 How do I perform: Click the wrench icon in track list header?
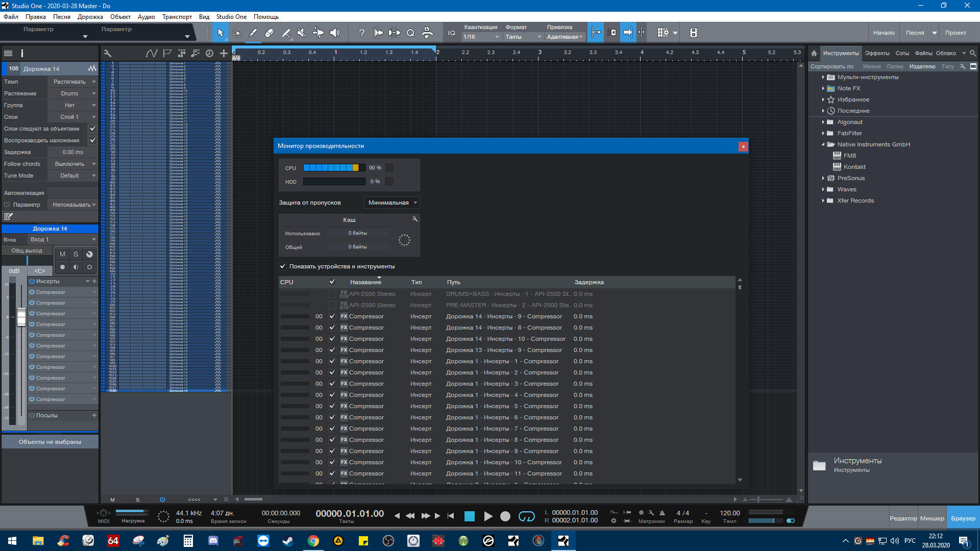tap(107, 53)
